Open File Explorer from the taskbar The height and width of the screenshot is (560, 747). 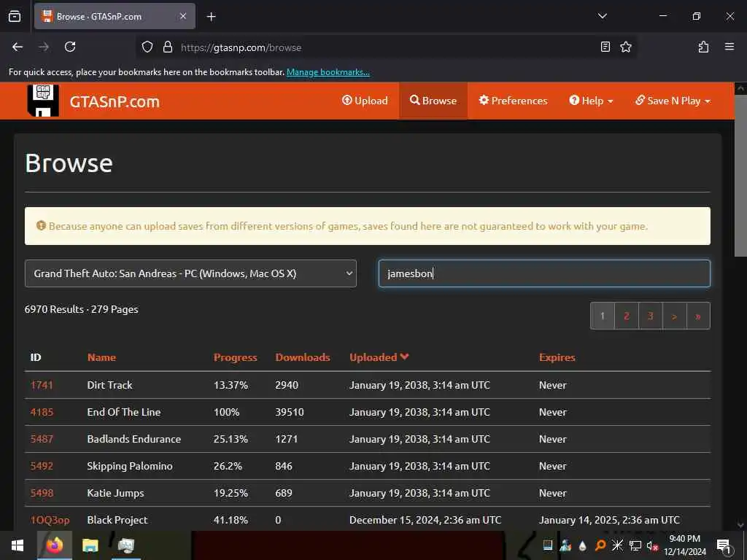[x=90, y=545]
